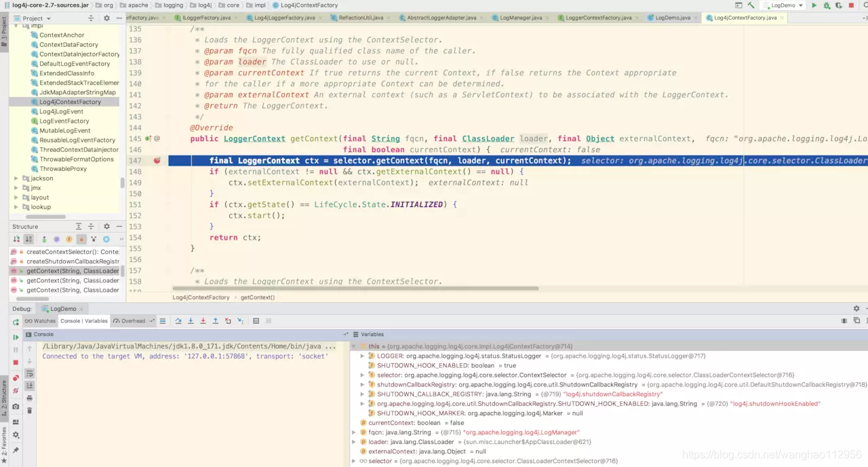Click Run to Cursor icon
The height and width of the screenshot is (467, 868).
[239, 321]
